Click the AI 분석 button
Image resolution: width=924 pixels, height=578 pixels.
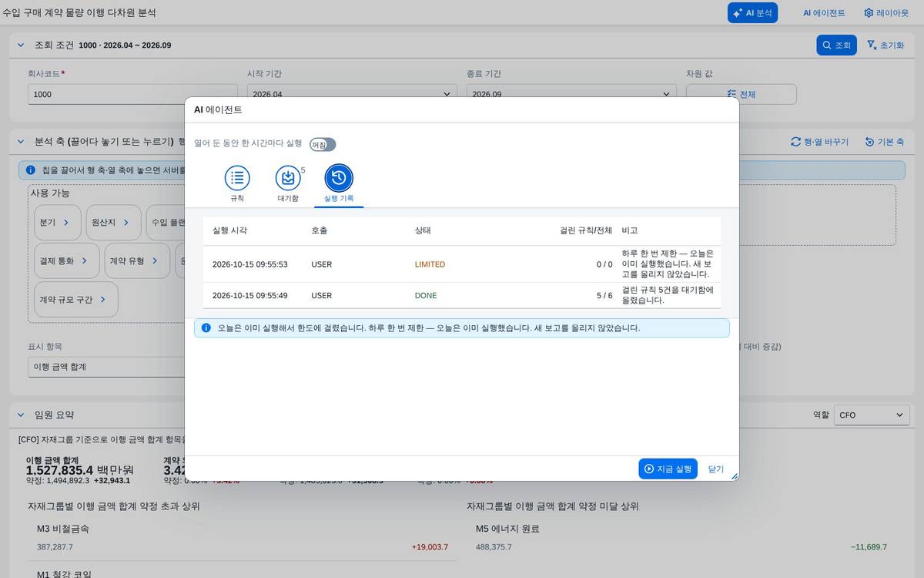752,13
